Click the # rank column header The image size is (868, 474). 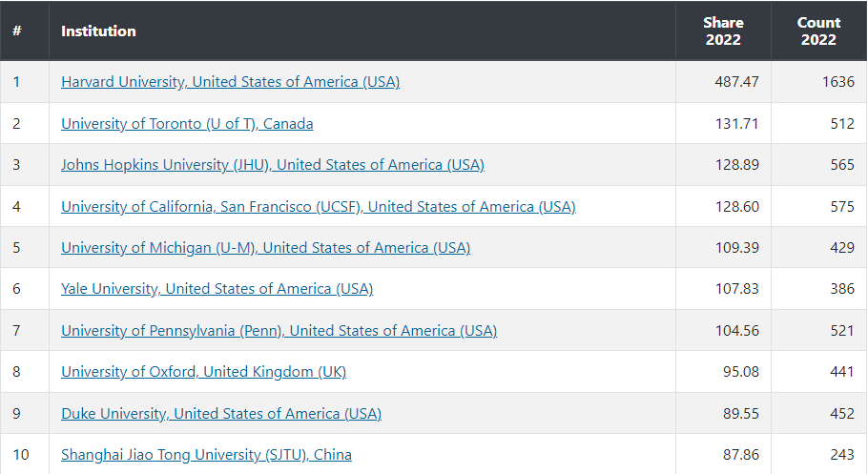[17, 31]
